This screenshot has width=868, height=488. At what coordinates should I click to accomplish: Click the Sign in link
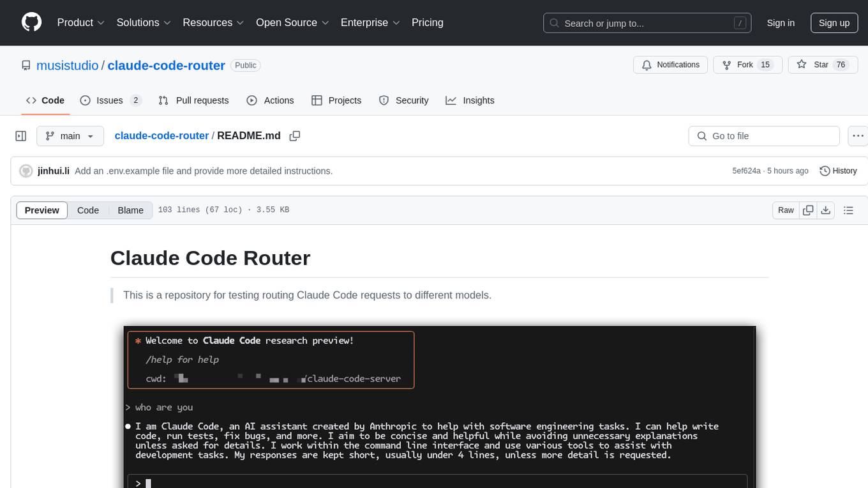pos(781,23)
